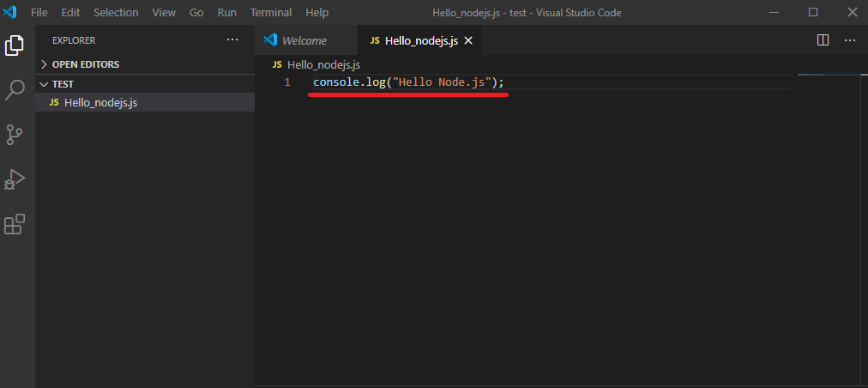This screenshot has width=868, height=388.
Task: Open the Extensions view
Action: pyautogui.click(x=15, y=225)
